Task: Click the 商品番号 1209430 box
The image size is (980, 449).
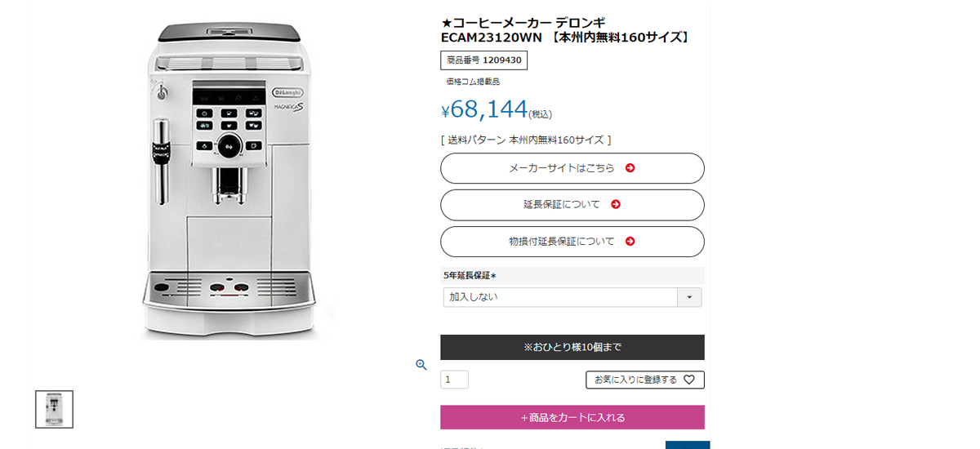Action: pos(483,60)
